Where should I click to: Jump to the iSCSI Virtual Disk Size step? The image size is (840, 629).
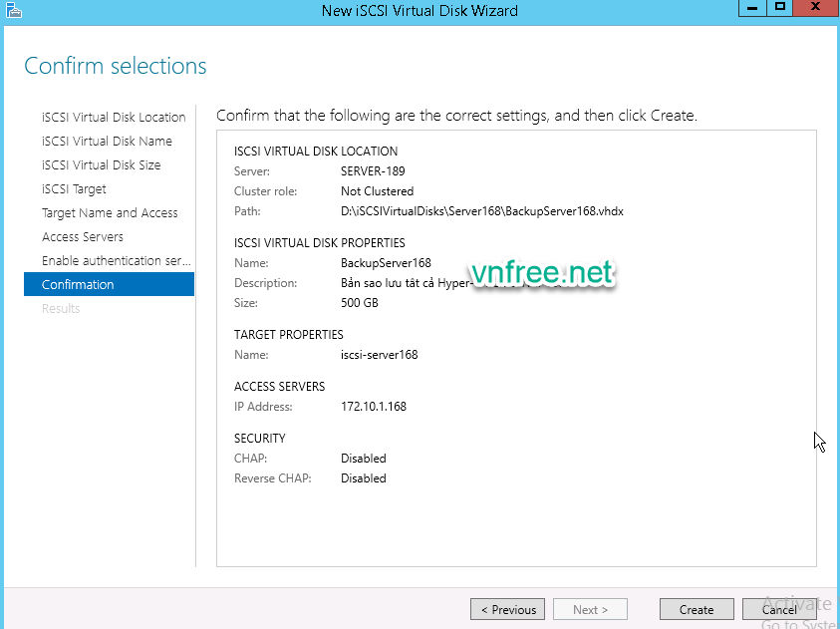click(101, 165)
